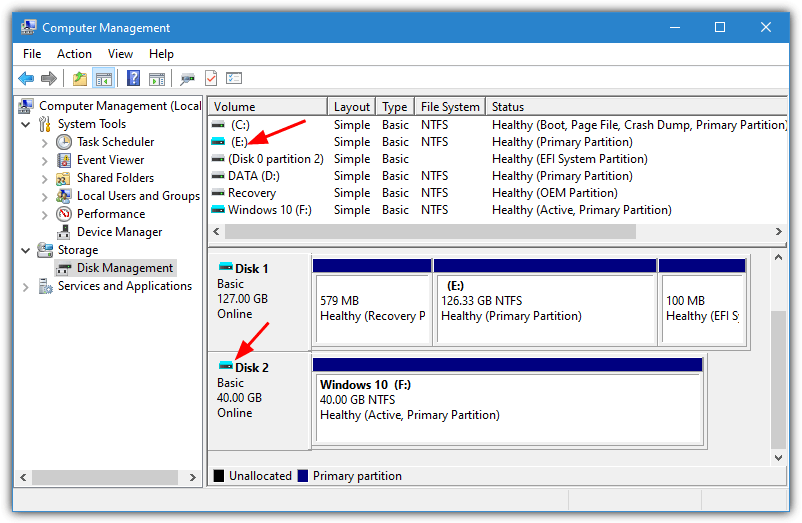Click the connect/refresh disk toolbar icon
This screenshot has width=802, height=523.
(x=187, y=79)
